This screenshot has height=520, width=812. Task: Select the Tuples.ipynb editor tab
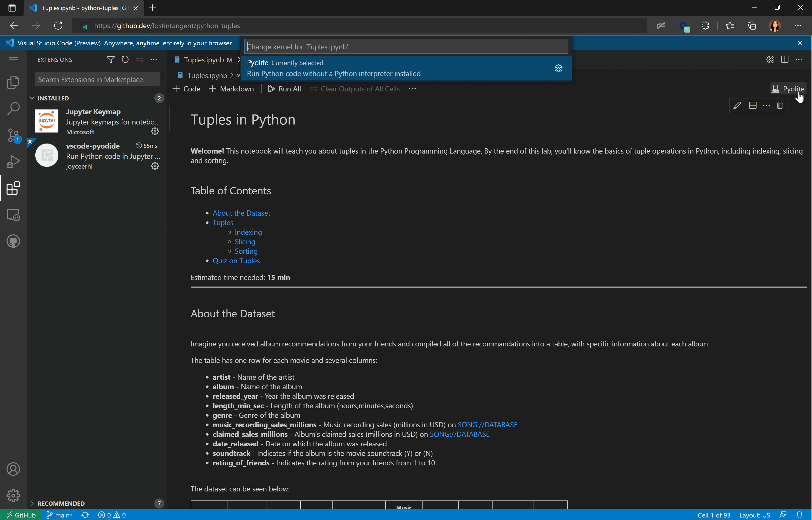204,60
